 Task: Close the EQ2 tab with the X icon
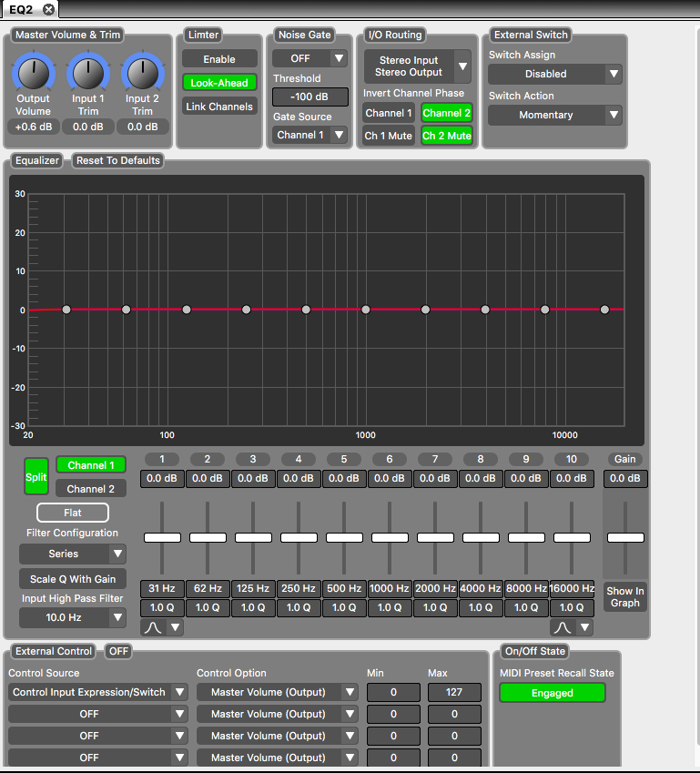(x=48, y=9)
